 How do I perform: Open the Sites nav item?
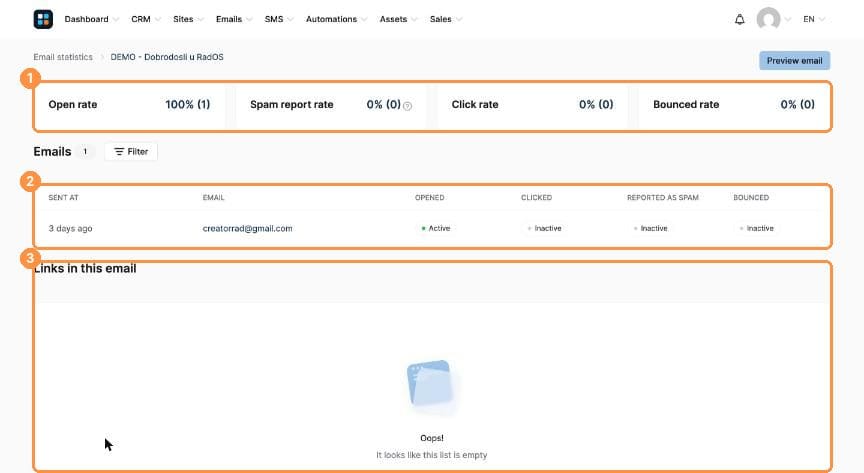point(183,19)
